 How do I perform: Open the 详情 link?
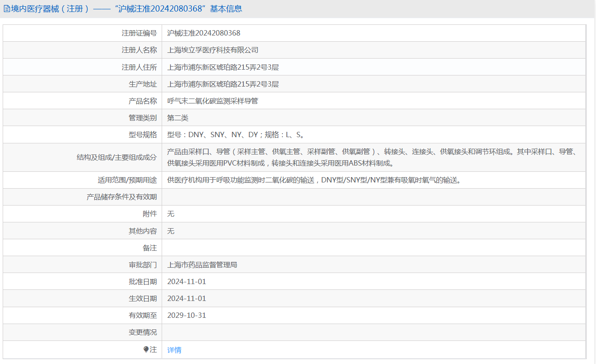click(174, 350)
